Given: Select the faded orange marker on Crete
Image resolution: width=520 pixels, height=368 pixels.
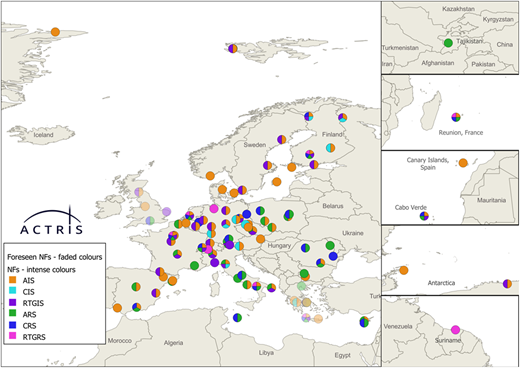Looking at the screenshot, I should pyautogui.click(x=318, y=319).
